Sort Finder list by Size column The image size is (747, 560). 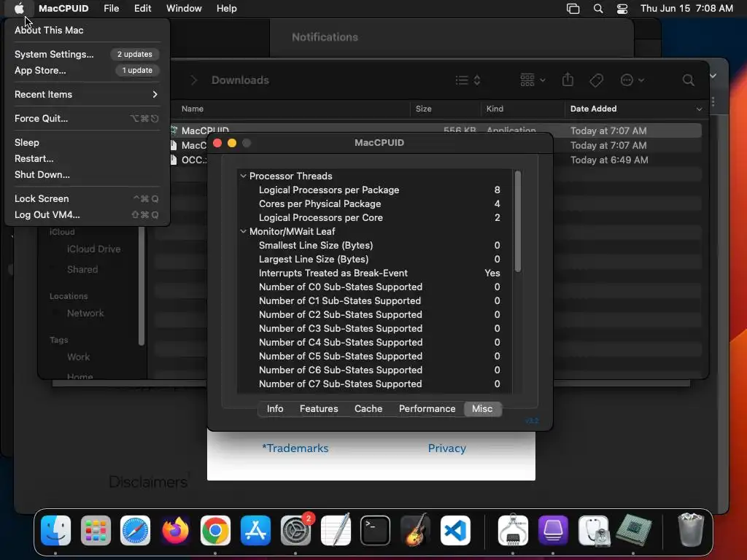(424, 109)
